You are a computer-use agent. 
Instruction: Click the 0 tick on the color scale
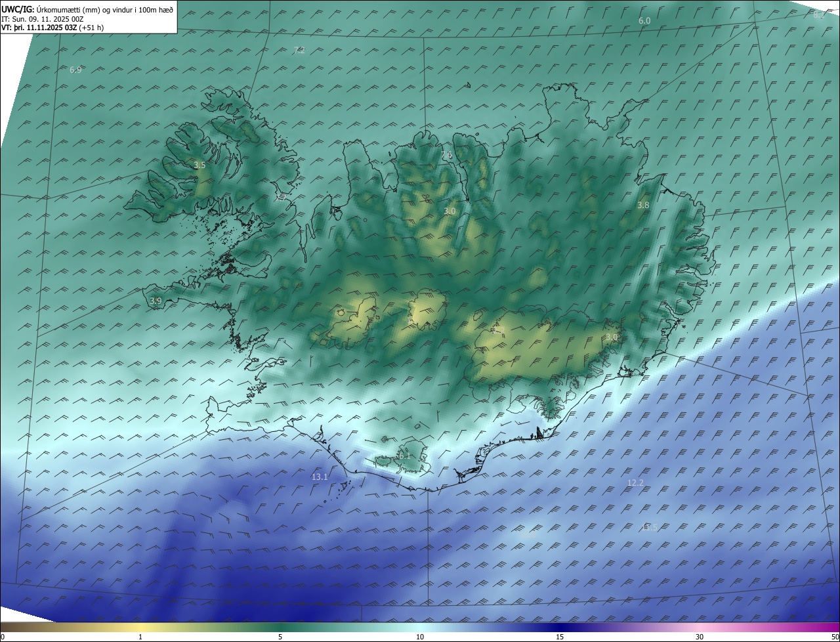3,637
